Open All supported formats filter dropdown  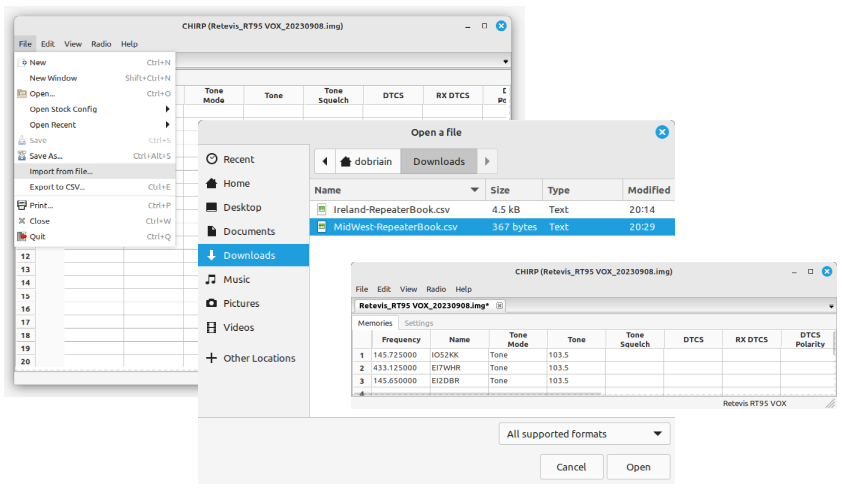click(x=584, y=434)
